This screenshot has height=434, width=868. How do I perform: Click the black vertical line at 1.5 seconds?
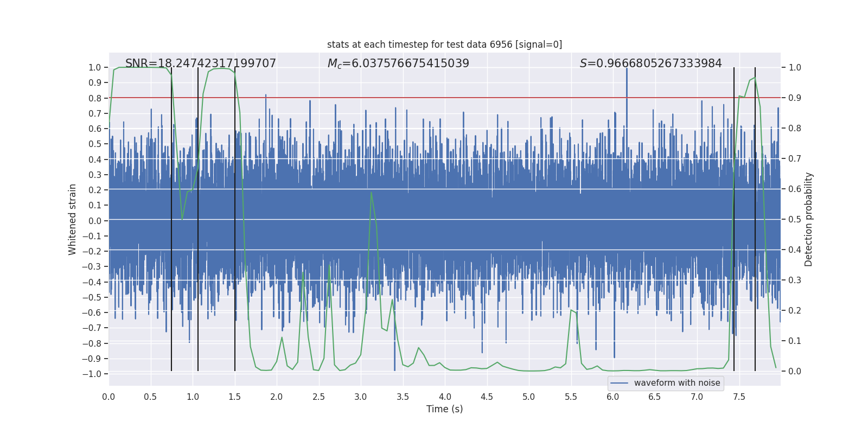click(235, 219)
